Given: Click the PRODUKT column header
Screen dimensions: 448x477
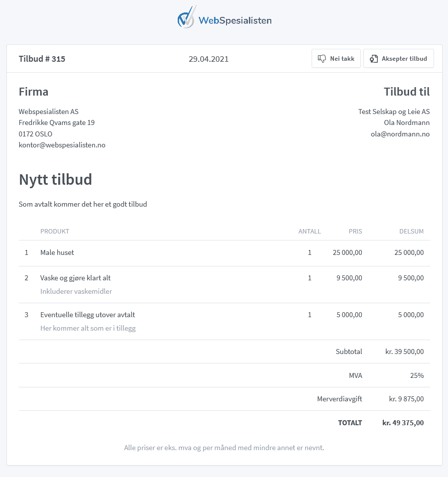Looking at the screenshot, I should click(x=55, y=231).
